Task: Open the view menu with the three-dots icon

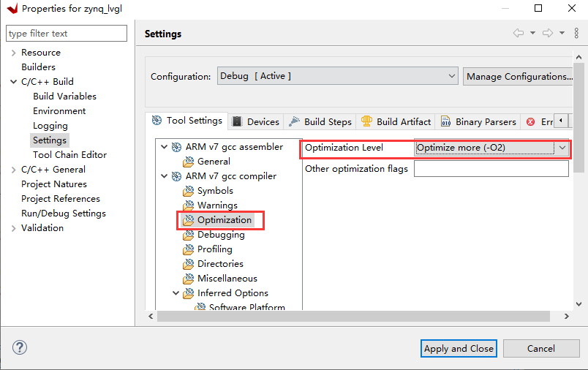Action: [x=576, y=33]
